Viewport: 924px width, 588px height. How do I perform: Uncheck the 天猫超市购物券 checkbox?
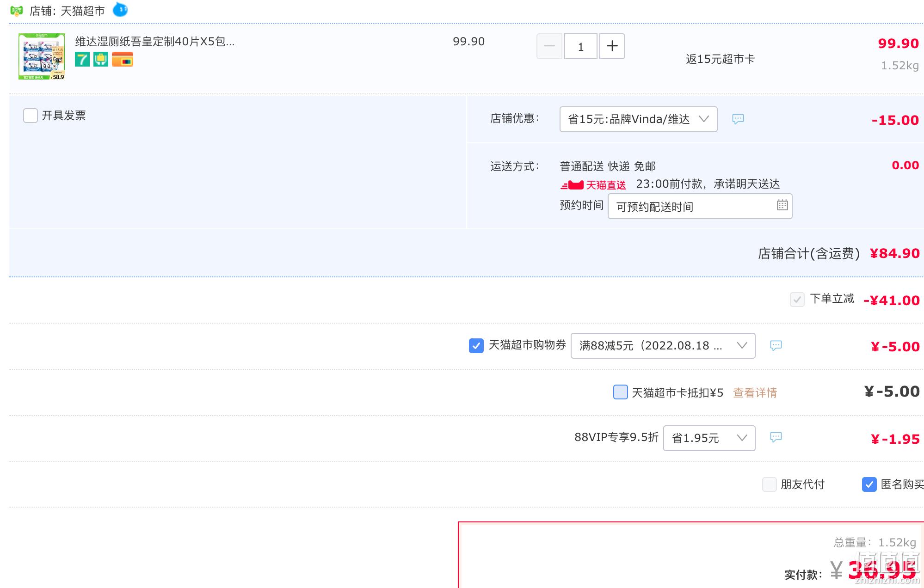pyautogui.click(x=476, y=346)
